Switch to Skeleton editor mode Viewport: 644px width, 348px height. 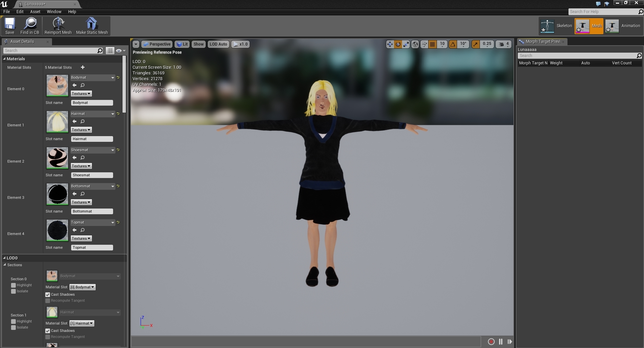point(556,26)
